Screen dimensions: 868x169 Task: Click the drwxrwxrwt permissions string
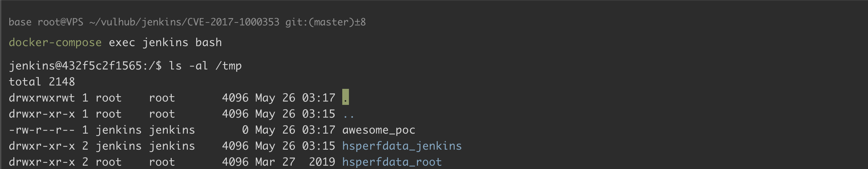(42, 98)
